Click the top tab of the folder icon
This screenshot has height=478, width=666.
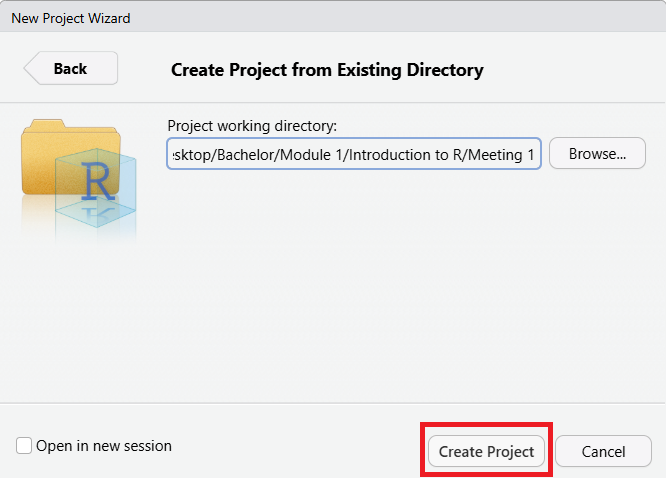pos(43,125)
